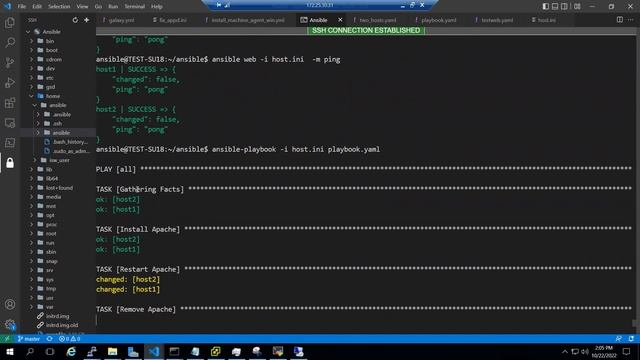Screen dimensions: 640x360
Task: Open the terminal-style activity bar icon below Remote Explorer
Action: tap(10, 142)
